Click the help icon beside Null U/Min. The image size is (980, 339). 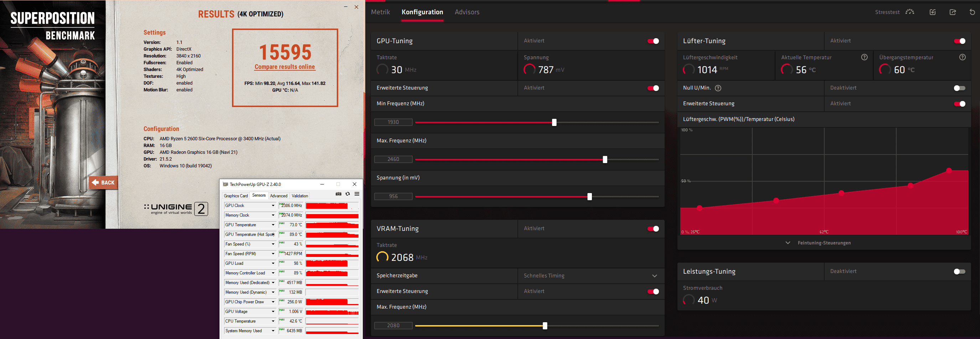(718, 88)
